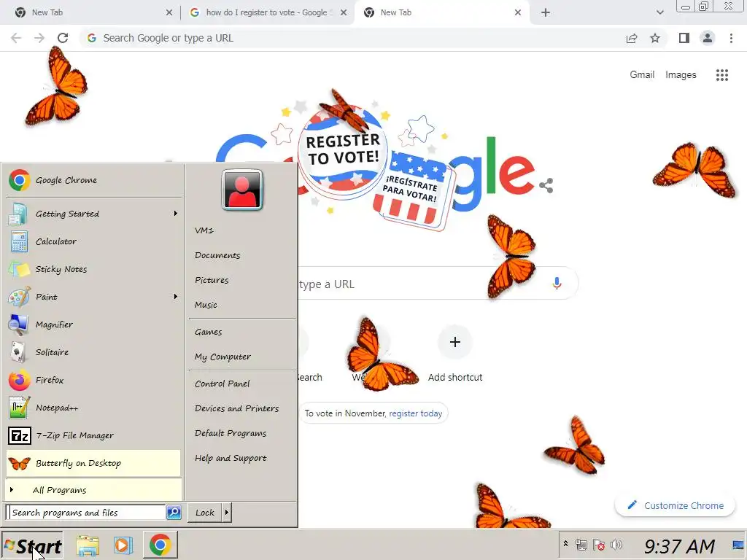Expand All Programs list

pos(93,490)
